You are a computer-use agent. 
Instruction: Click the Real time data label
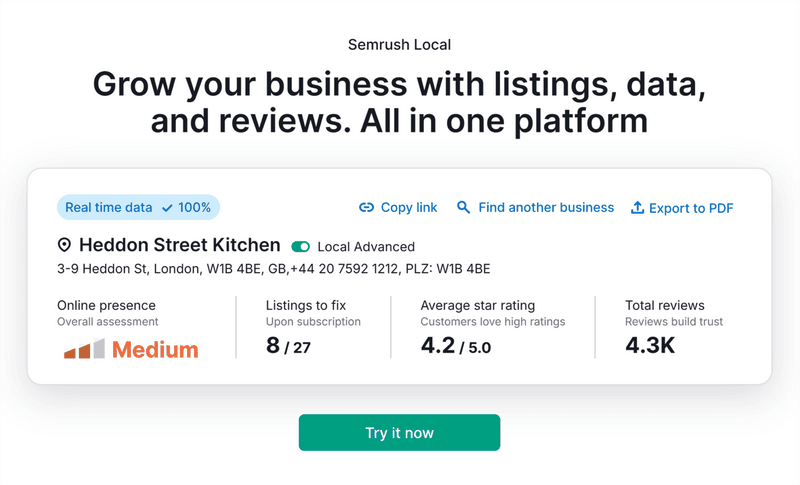(109, 208)
